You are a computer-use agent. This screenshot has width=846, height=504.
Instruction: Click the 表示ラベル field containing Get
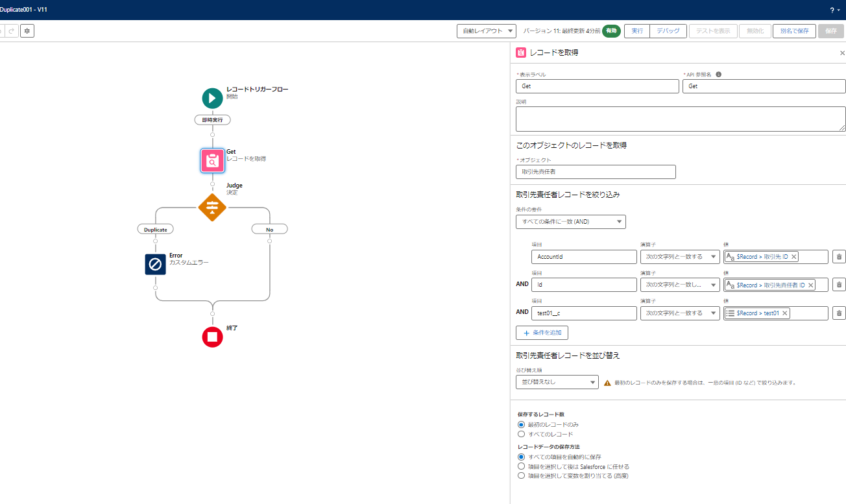click(597, 86)
